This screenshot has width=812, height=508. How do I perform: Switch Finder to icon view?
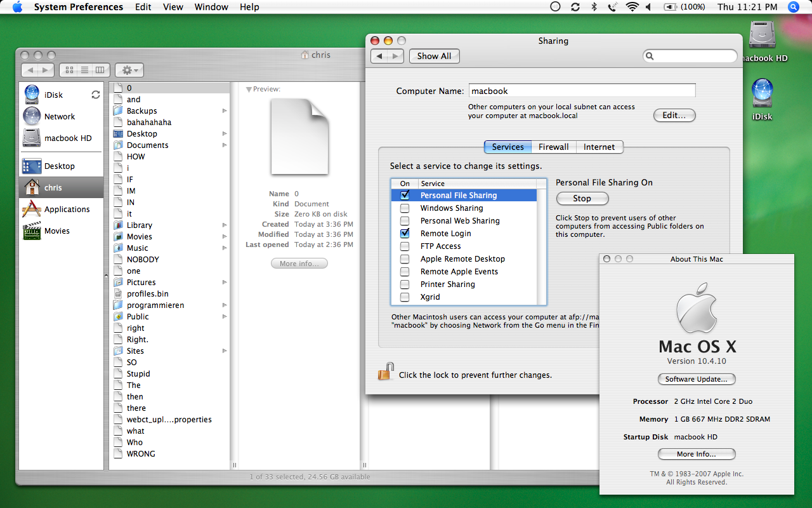click(x=69, y=70)
